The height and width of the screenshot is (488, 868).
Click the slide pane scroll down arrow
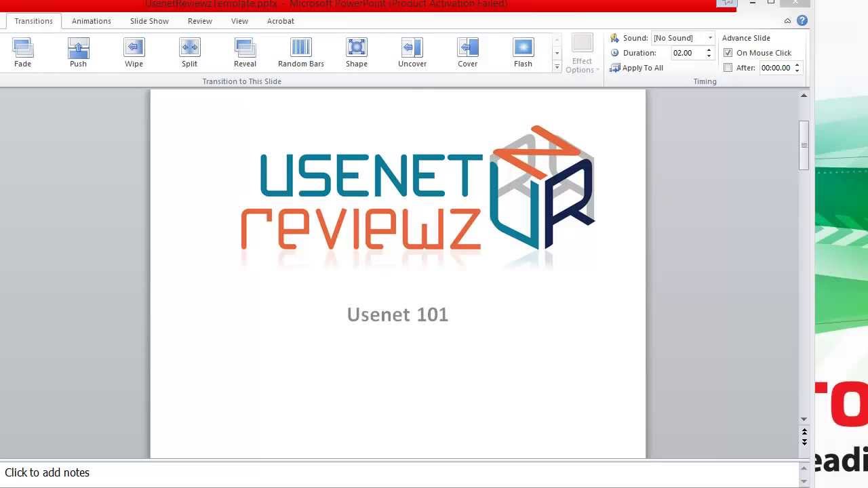[x=804, y=420]
